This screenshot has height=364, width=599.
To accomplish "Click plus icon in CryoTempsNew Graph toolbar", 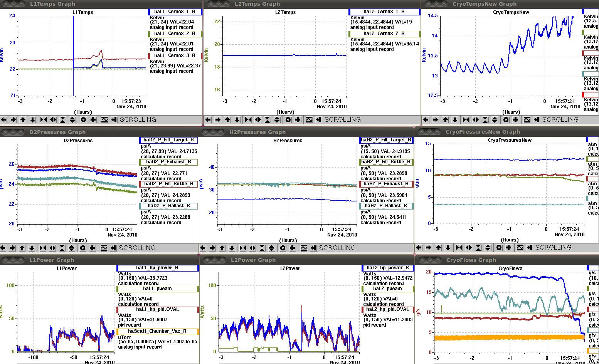I will [516, 120].
